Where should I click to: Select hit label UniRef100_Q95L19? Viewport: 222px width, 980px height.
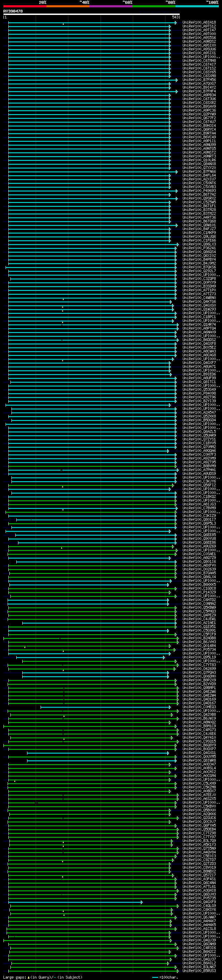pos(199,657)
